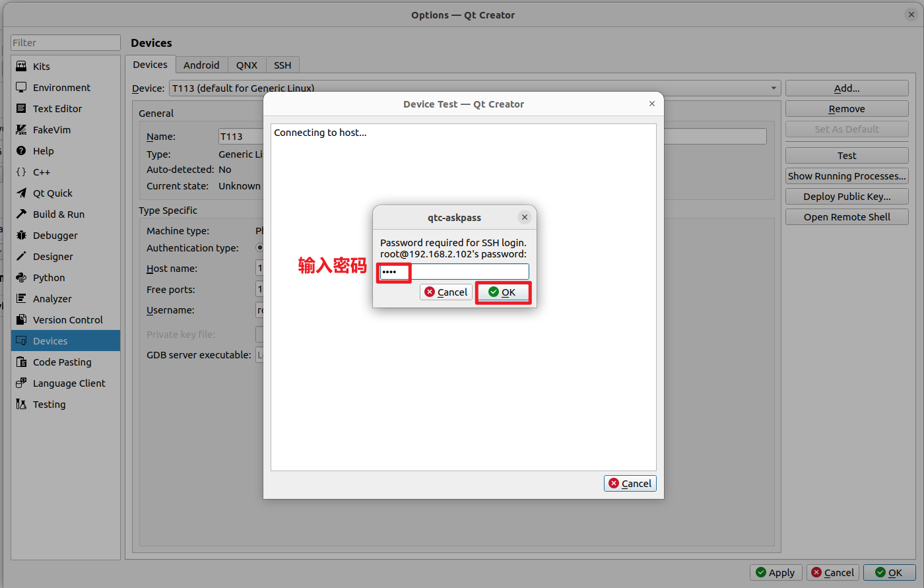This screenshot has width=924, height=588.
Task: Close the Device Test window
Action: click(652, 104)
